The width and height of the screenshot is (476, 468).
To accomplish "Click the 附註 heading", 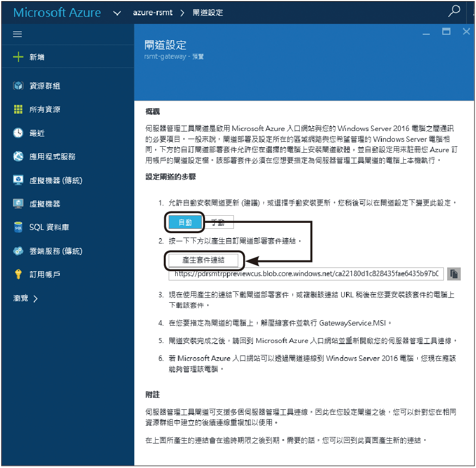I will [153, 395].
